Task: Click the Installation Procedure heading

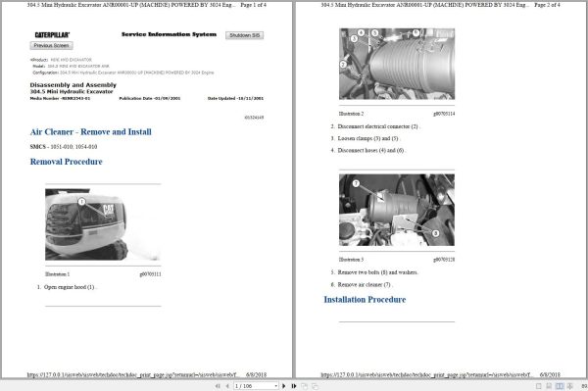Action: (x=365, y=300)
